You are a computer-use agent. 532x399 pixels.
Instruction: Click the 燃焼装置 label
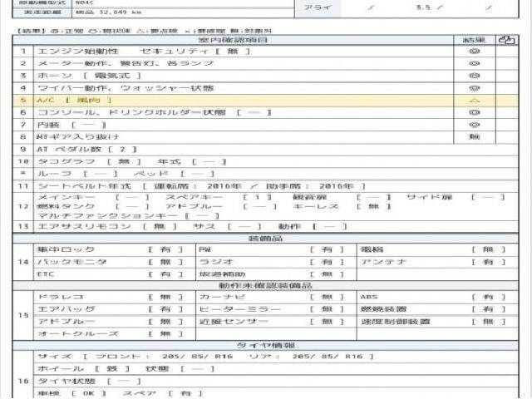click(x=384, y=309)
